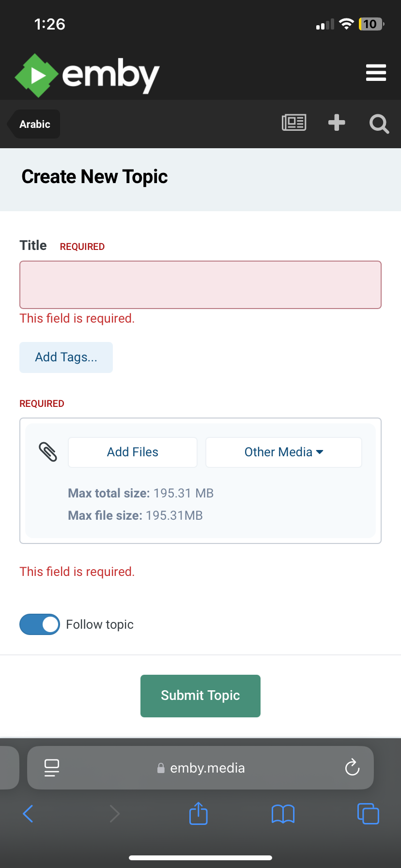Viewport: 401px width, 868px height.
Task: Tap the emby.media address bar
Action: (x=207, y=768)
